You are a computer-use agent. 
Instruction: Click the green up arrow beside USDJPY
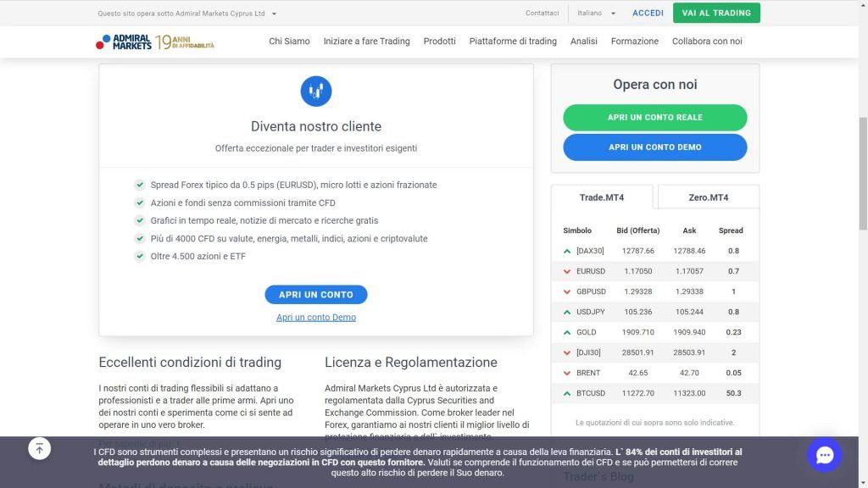(567, 312)
